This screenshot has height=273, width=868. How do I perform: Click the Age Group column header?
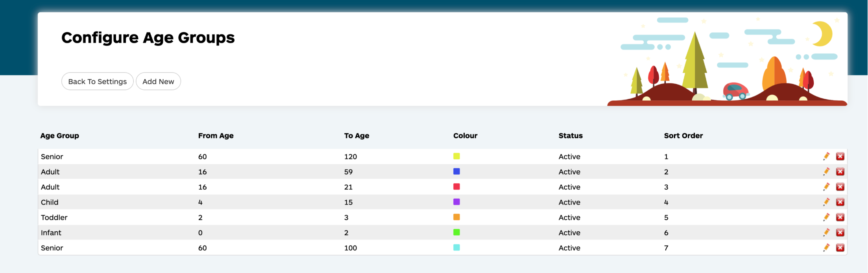[x=59, y=136]
